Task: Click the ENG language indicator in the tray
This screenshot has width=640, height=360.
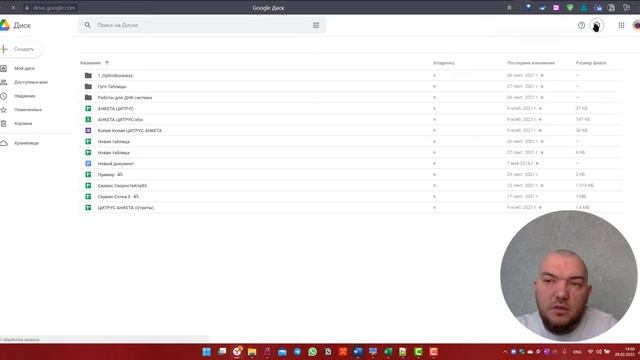Action: pos(577,352)
